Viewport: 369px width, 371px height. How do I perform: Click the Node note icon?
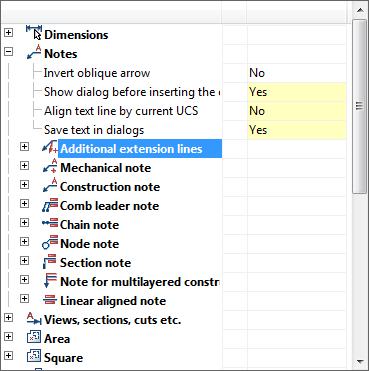tap(50, 243)
